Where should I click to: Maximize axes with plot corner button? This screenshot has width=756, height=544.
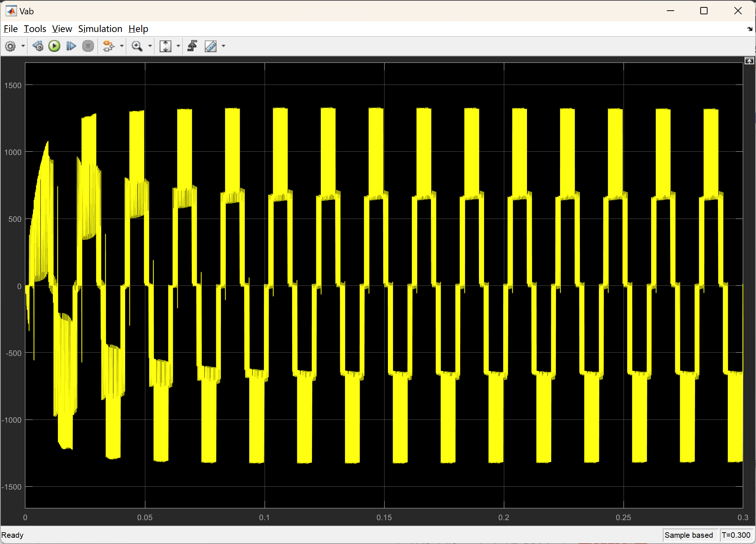(749, 61)
